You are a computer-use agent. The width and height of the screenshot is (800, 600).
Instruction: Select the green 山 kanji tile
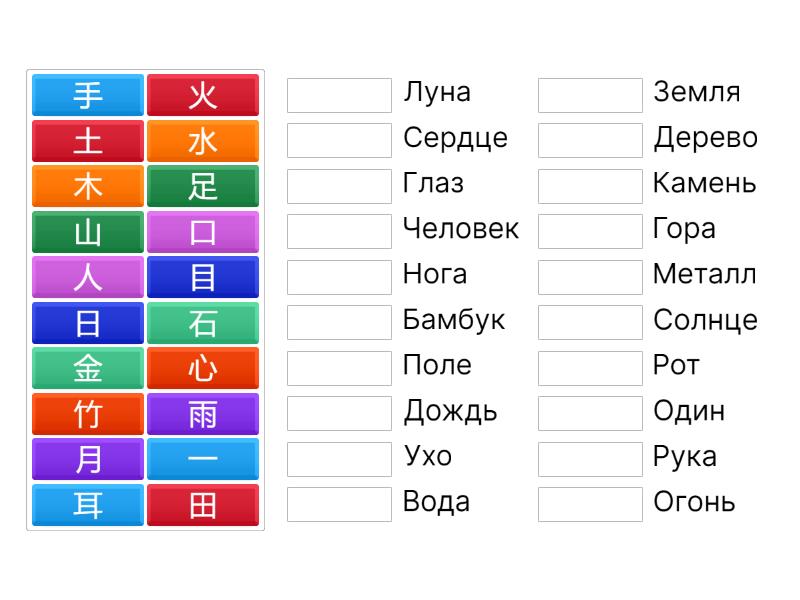click(88, 232)
